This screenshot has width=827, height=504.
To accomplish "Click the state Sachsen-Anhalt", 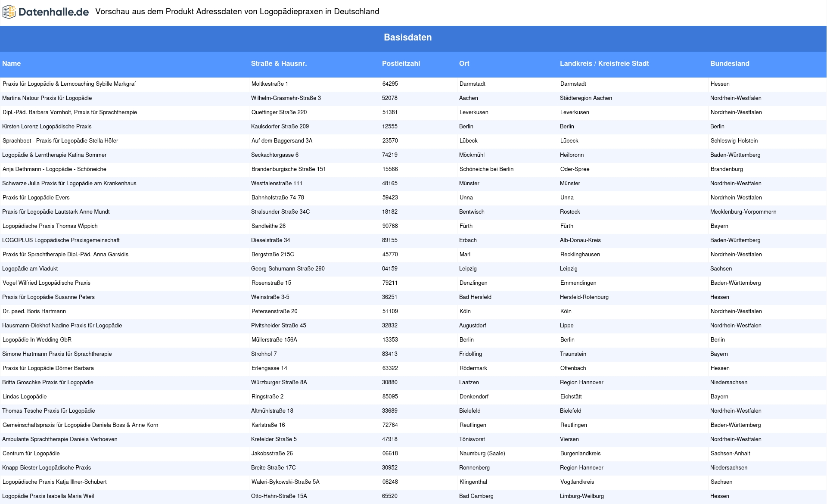I will tap(731, 454).
